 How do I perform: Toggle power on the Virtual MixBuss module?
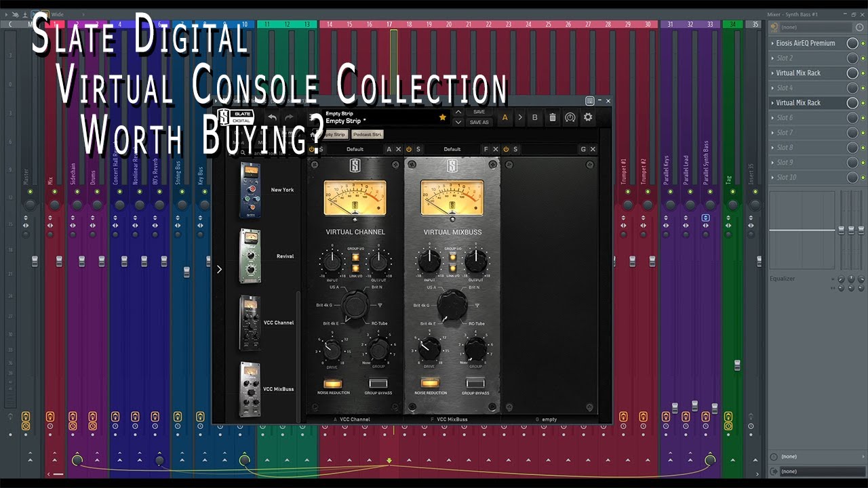409,149
